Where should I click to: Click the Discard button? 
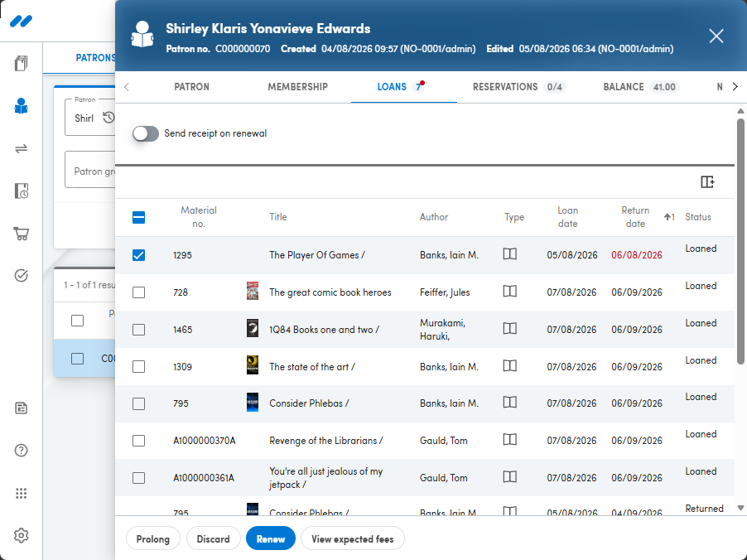click(213, 538)
